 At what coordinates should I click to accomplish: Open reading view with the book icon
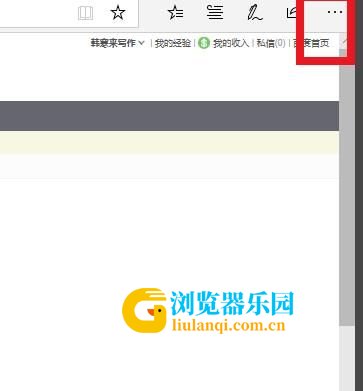click(85, 14)
